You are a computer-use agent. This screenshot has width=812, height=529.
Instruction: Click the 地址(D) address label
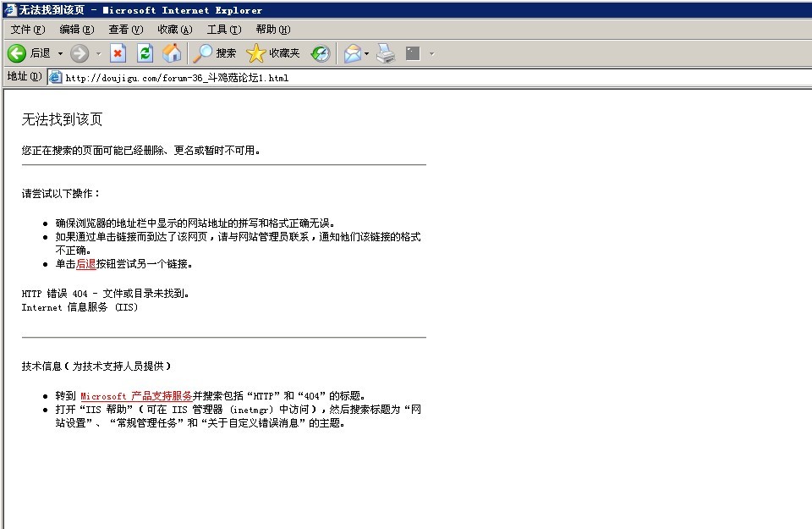[25, 77]
